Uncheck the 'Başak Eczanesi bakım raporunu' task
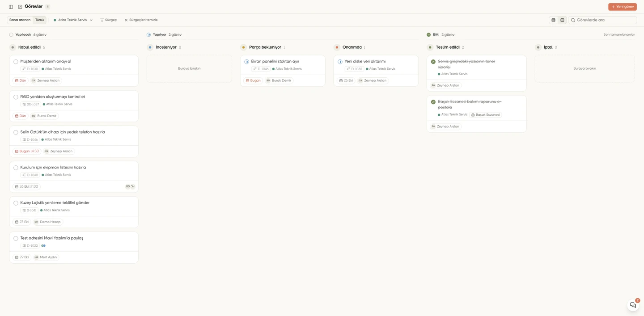Image resolution: width=644 pixels, height=316 pixels. (433, 102)
